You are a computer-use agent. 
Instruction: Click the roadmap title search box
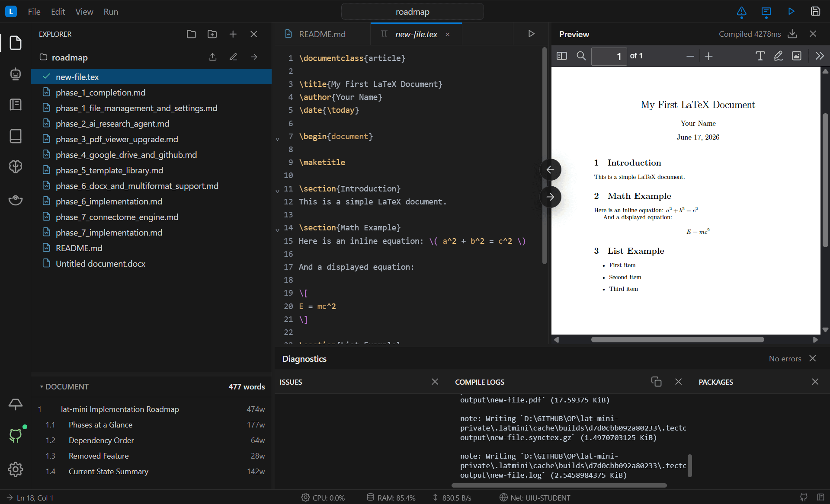[x=412, y=12]
